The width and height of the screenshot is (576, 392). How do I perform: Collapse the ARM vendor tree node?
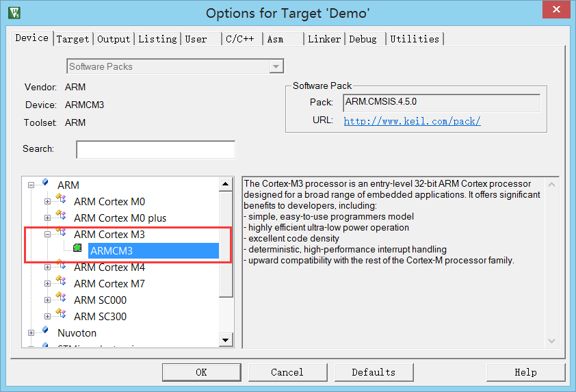[31, 185]
